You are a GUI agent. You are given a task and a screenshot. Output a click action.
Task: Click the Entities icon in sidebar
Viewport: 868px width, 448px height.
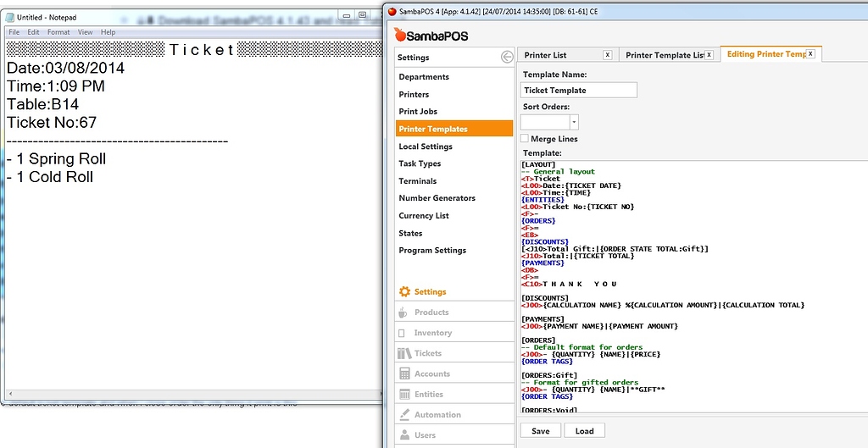click(403, 395)
